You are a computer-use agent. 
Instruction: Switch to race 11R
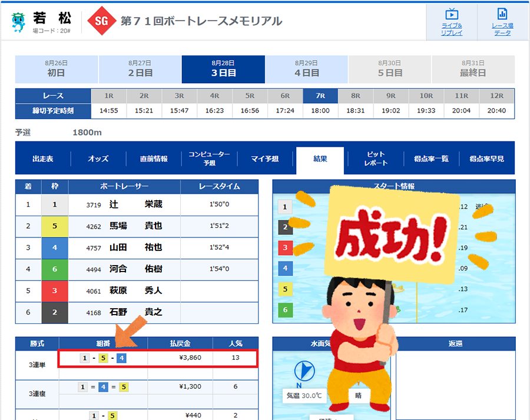[x=461, y=96]
